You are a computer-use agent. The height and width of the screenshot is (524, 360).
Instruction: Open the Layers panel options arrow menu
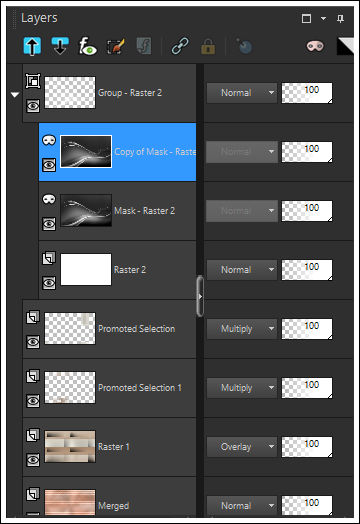point(323,18)
